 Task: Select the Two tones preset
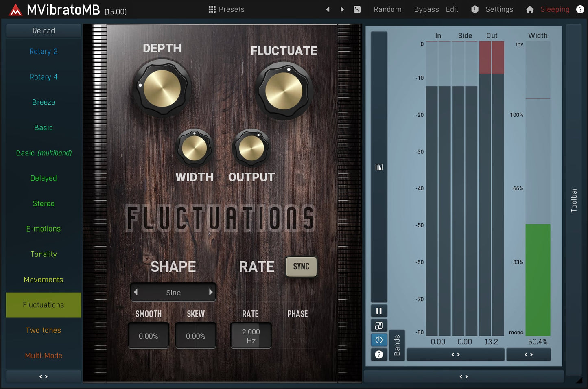pos(44,330)
